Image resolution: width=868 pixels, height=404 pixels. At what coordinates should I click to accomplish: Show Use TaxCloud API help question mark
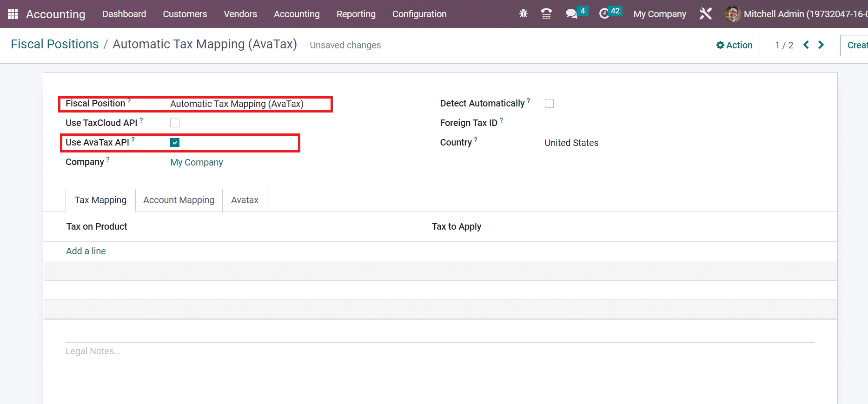tap(141, 120)
